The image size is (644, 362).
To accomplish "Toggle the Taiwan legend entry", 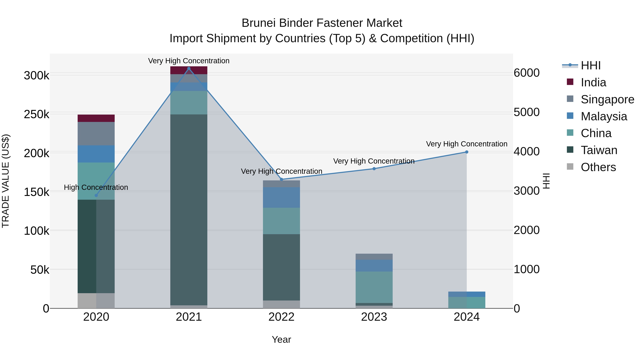I will pos(592,150).
